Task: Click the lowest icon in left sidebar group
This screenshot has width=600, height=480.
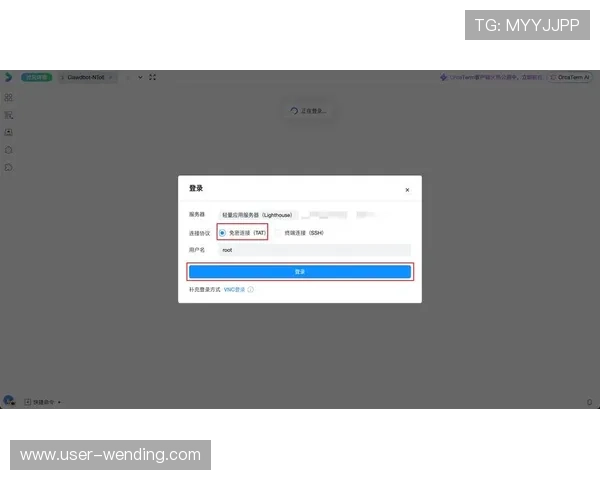Action: coord(9,166)
